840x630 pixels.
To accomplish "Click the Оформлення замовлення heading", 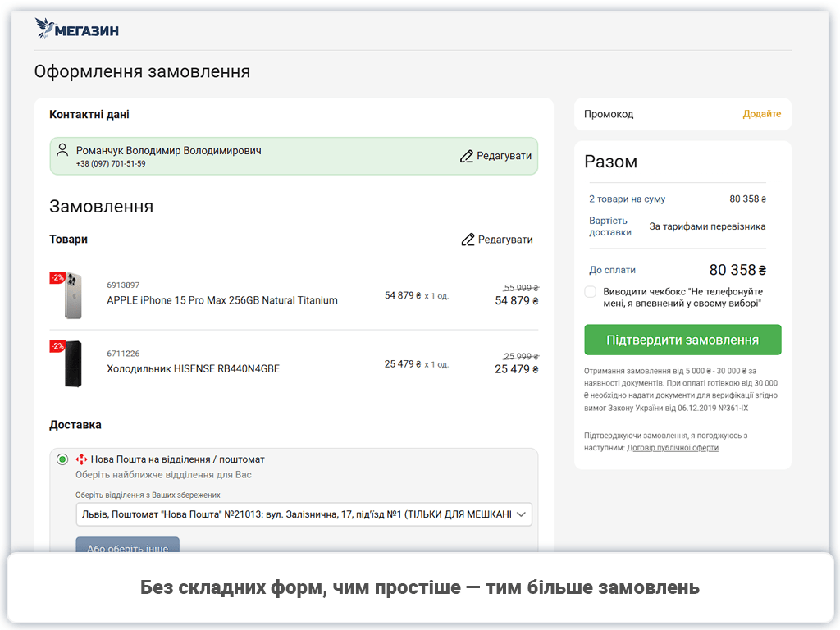I will [x=142, y=71].
